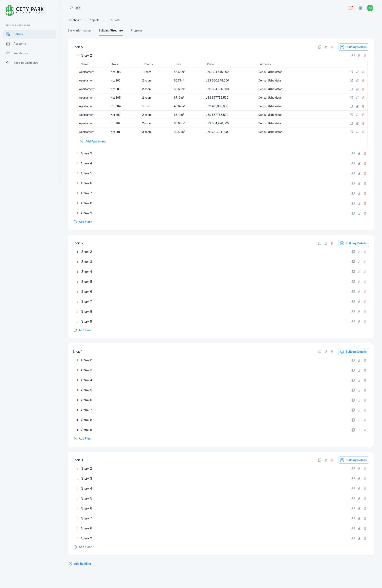Expand Этаж 5 in Блок Б

pos(77,282)
